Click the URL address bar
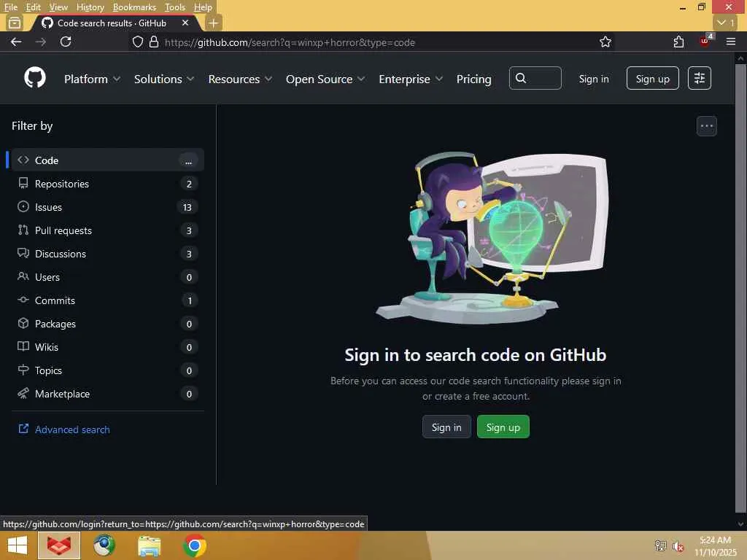Screen dimensions: 747x560 (371, 42)
